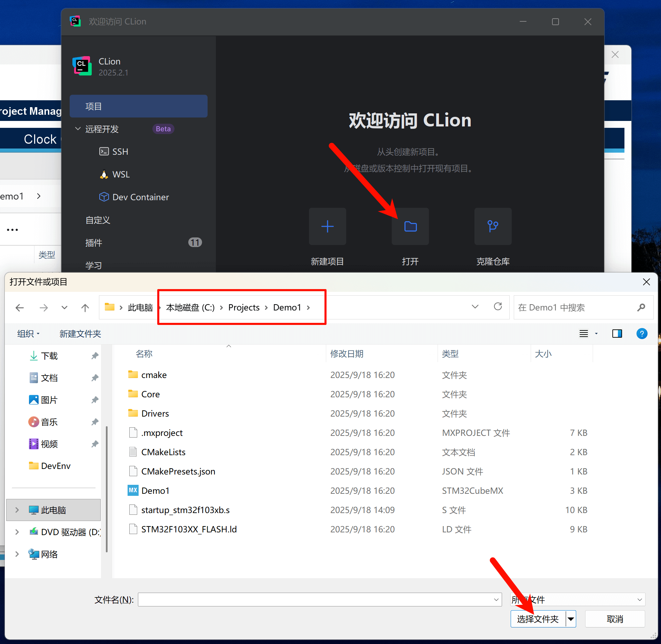Open the Core folder
Viewport: 661px width, 644px height.
click(x=150, y=394)
